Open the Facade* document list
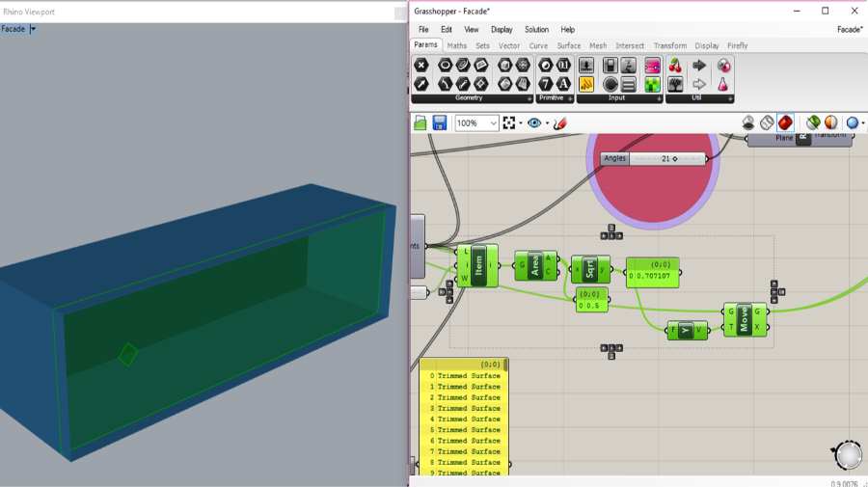This screenshot has height=487, width=868. click(850, 29)
